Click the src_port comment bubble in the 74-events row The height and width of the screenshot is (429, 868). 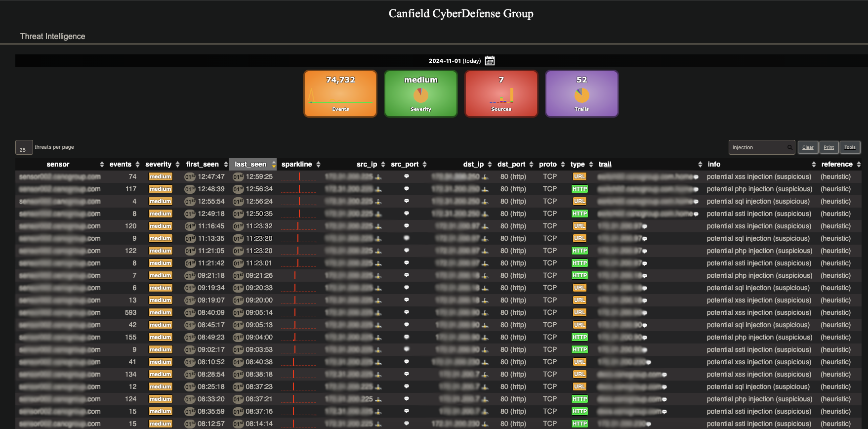point(407,176)
